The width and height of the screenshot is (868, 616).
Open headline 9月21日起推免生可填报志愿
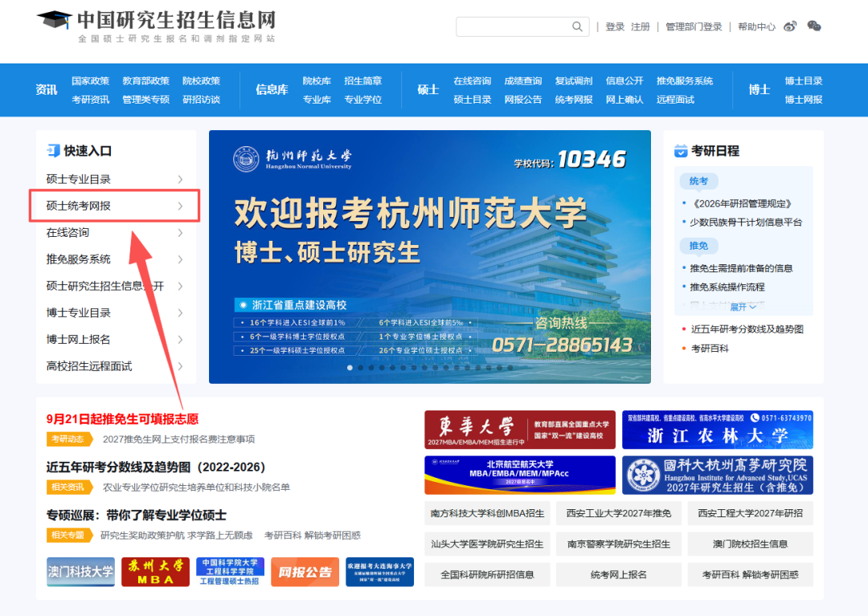122,419
